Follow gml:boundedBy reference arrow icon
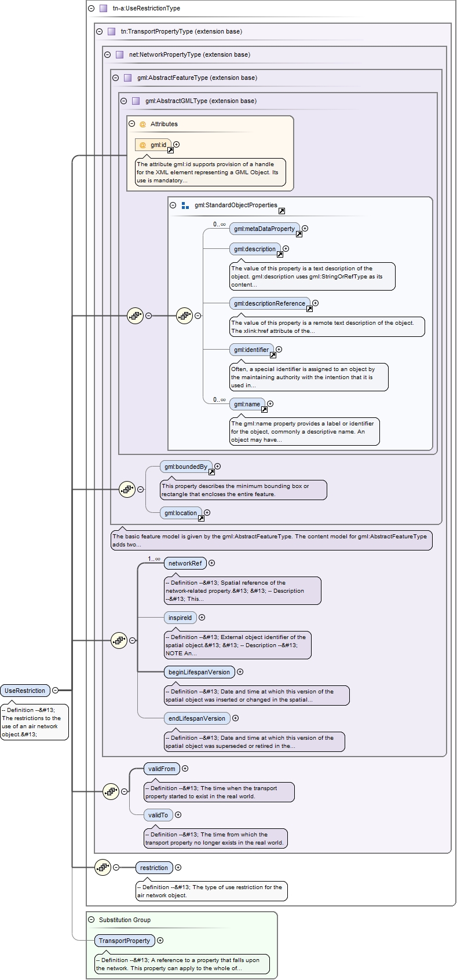 [211, 472]
